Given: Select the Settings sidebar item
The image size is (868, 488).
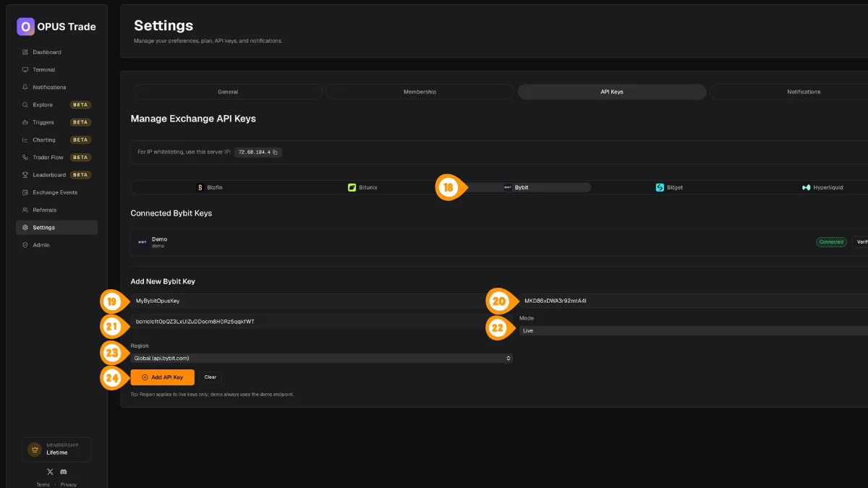Looking at the screenshot, I should pyautogui.click(x=56, y=227).
